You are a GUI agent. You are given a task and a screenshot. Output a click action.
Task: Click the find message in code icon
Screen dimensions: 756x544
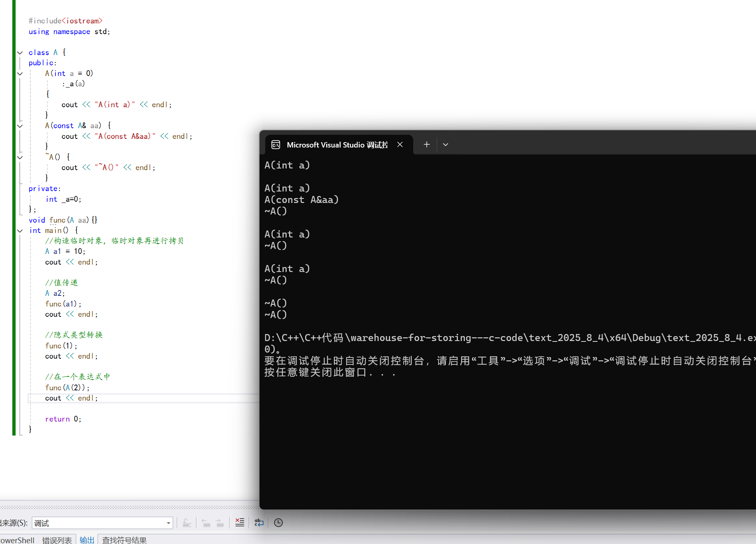[x=187, y=523]
